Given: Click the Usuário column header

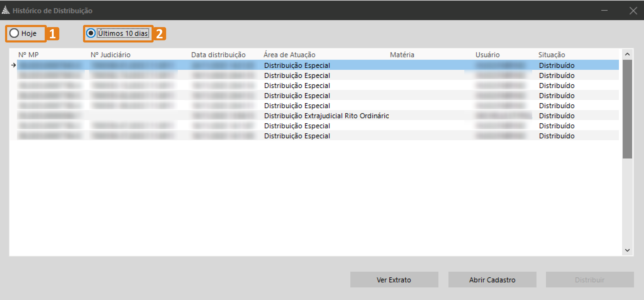Looking at the screenshot, I should (487, 55).
